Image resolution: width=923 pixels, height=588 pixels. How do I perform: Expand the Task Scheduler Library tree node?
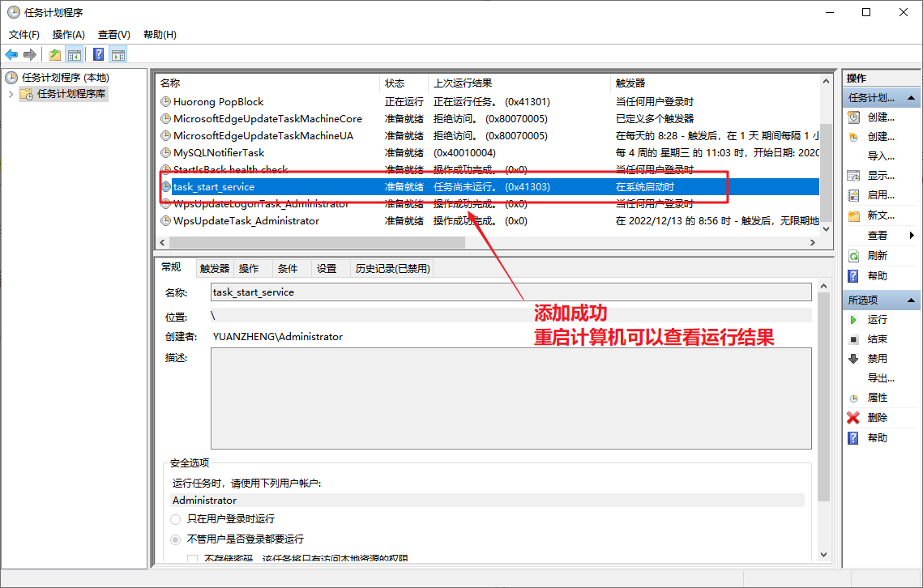(x=11, y=94)
